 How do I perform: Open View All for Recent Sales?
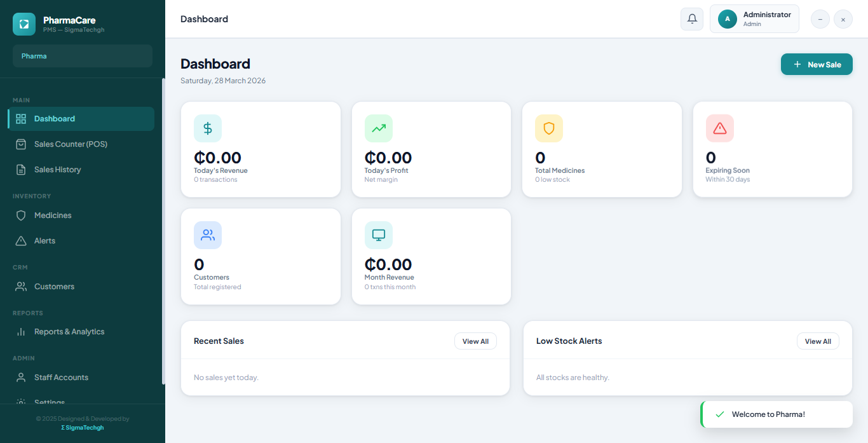(475, 341)
